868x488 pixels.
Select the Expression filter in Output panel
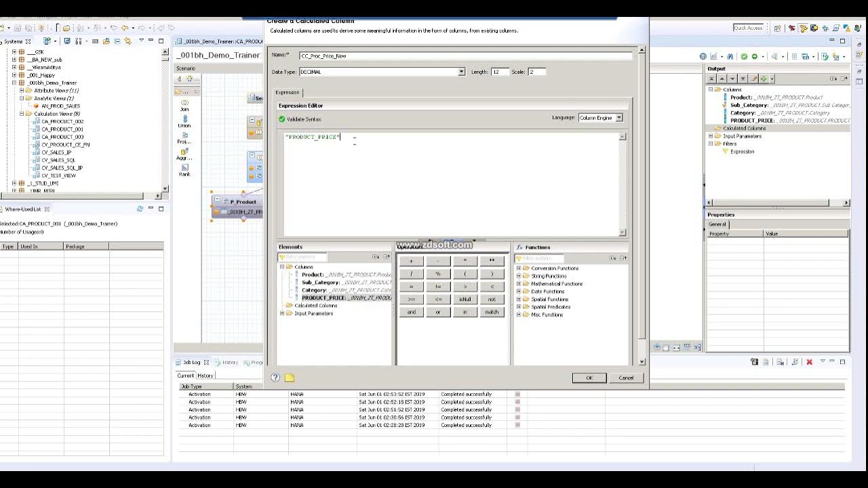pyautogui.click(x=742, y=152)
